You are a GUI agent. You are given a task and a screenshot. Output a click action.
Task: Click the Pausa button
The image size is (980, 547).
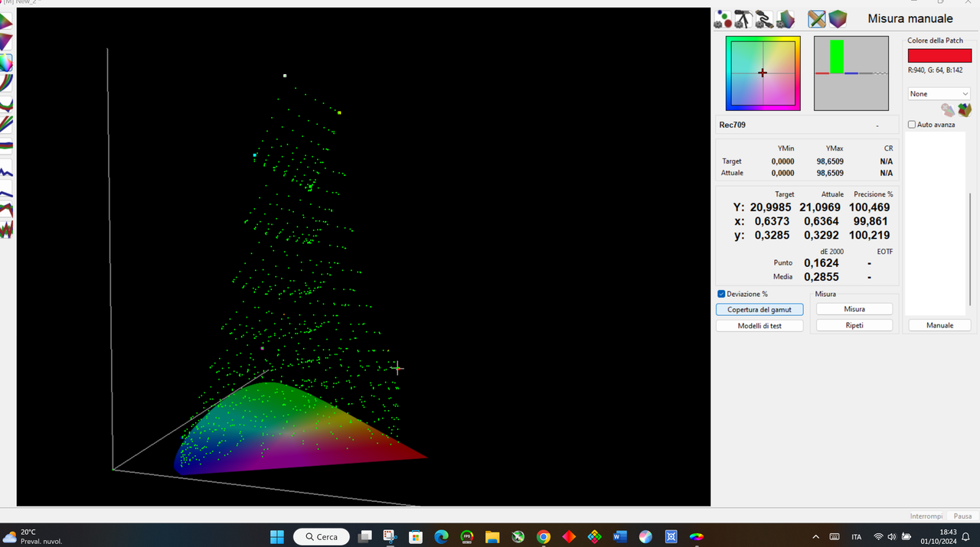(962, 516)
